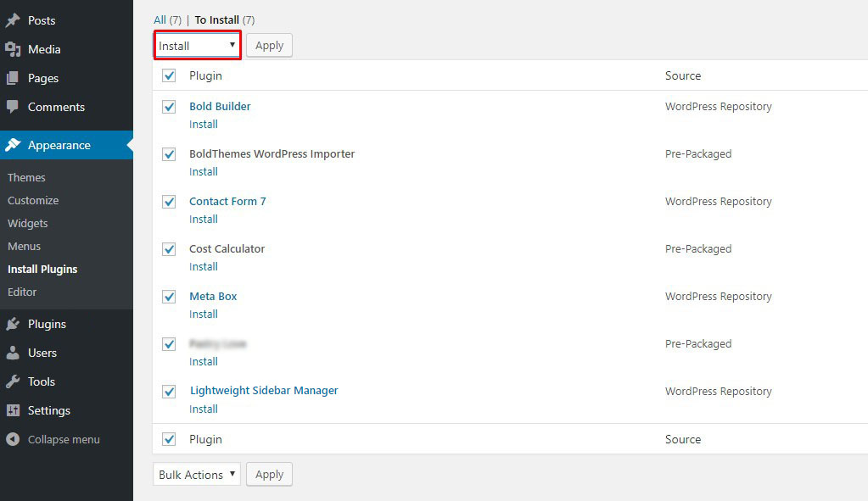Click the Settings sliders icon
Image resolution: width=868 pixels, height=501 pixels.
tap(13, 410)
